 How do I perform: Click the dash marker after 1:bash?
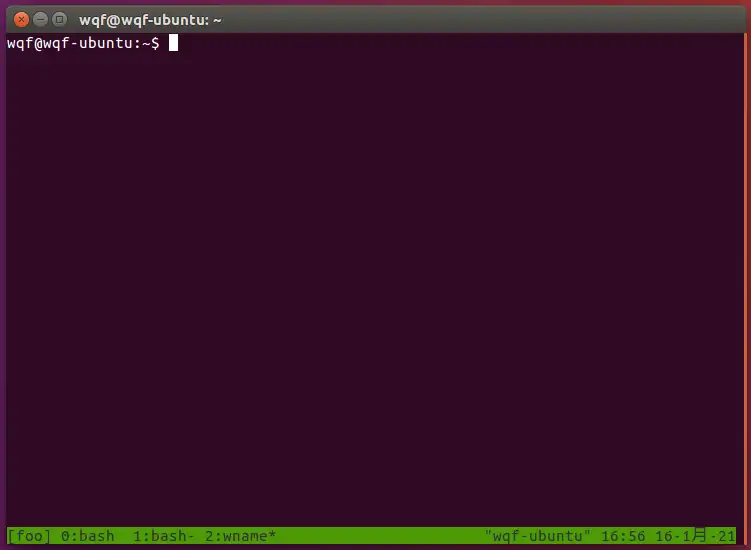[190, 536]
